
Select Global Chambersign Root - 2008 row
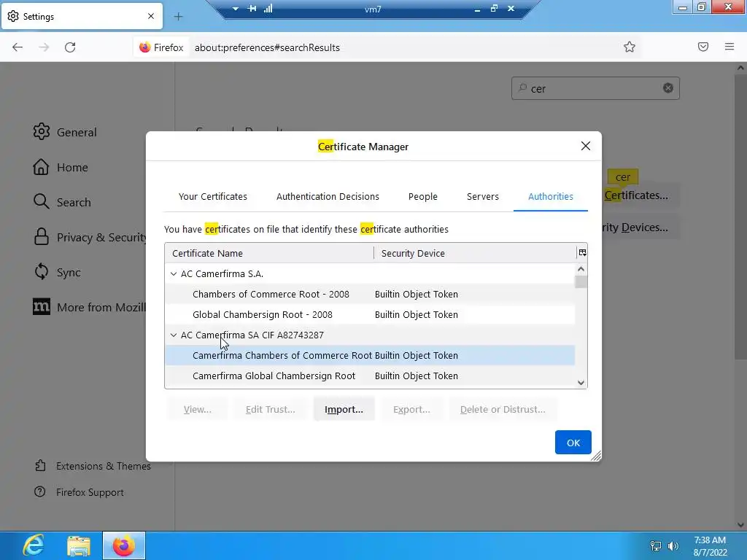370,315
